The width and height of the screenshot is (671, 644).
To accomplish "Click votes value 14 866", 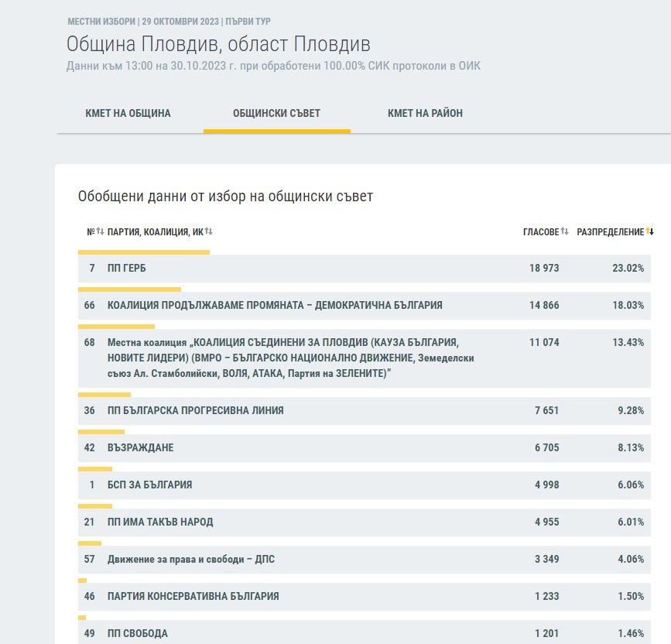I will 544,306.
